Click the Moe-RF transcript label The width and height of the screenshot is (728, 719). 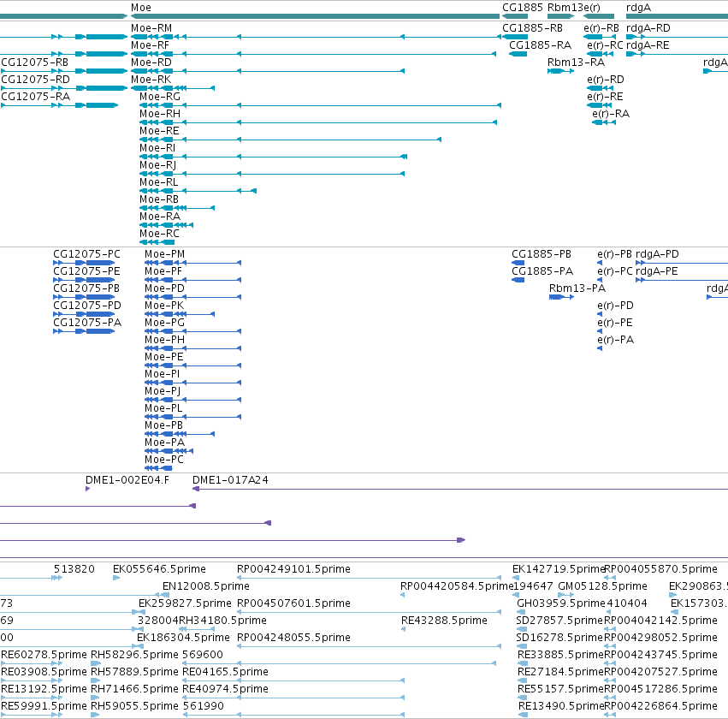(x=150, y=45)
